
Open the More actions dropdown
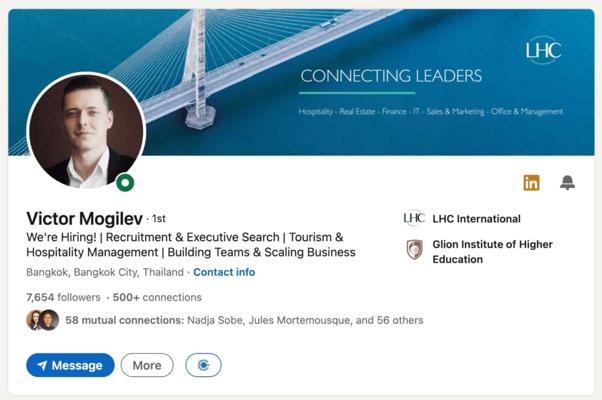coord(147,365)
